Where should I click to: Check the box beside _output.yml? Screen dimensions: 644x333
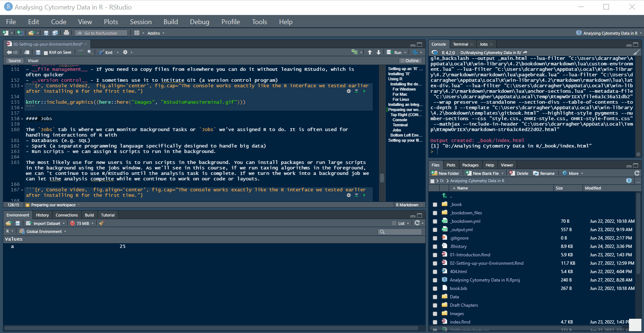click(x=435, y=230)
